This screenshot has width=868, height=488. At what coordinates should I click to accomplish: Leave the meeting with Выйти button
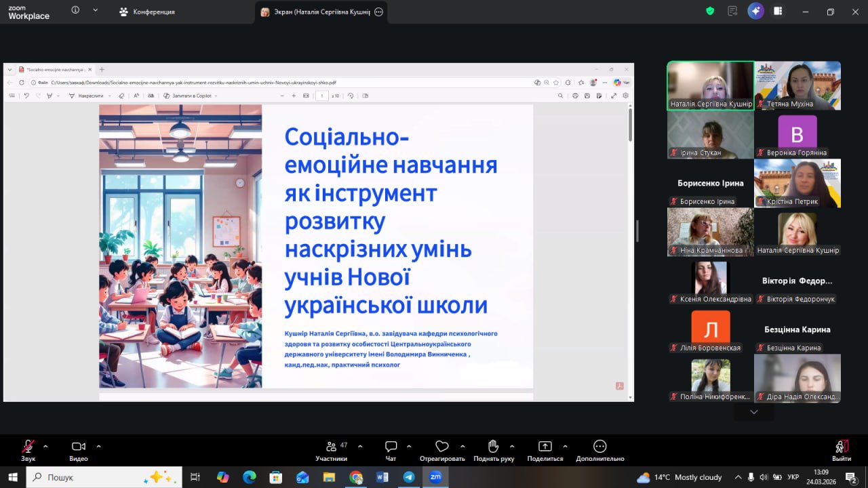[842, 447]
